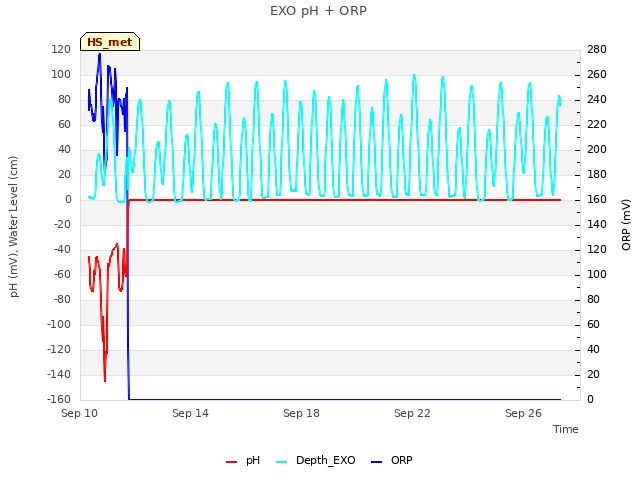The width and height of the screenshot is (640, 480).
Task: Click the blue ORP legend swatch
Action: point(376,462)
